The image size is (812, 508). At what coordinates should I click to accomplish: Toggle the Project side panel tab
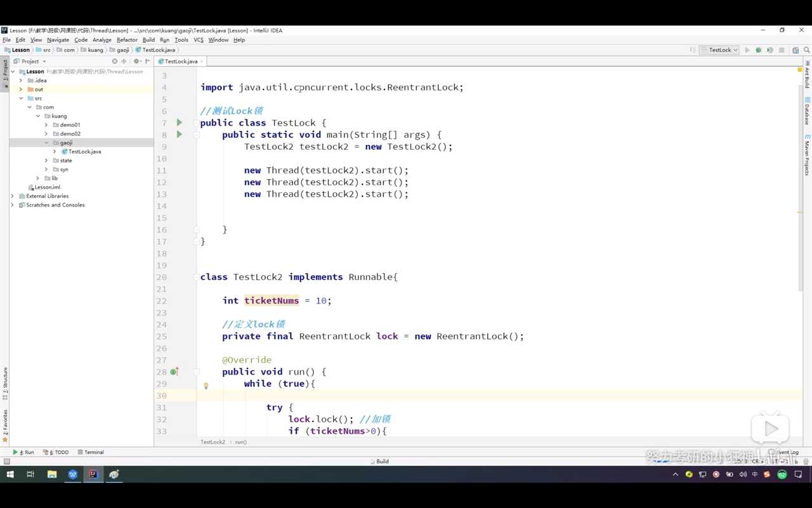(x=5, y=73)
